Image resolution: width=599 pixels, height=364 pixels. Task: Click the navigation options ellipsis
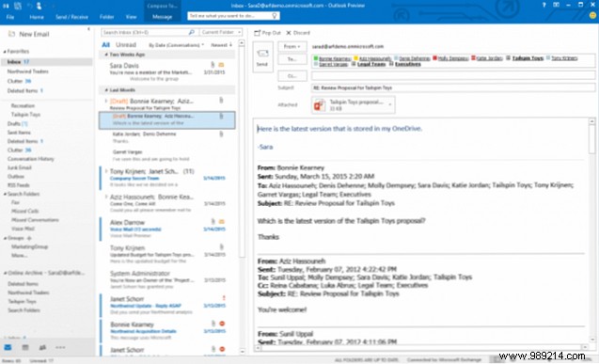click(60, 348)
